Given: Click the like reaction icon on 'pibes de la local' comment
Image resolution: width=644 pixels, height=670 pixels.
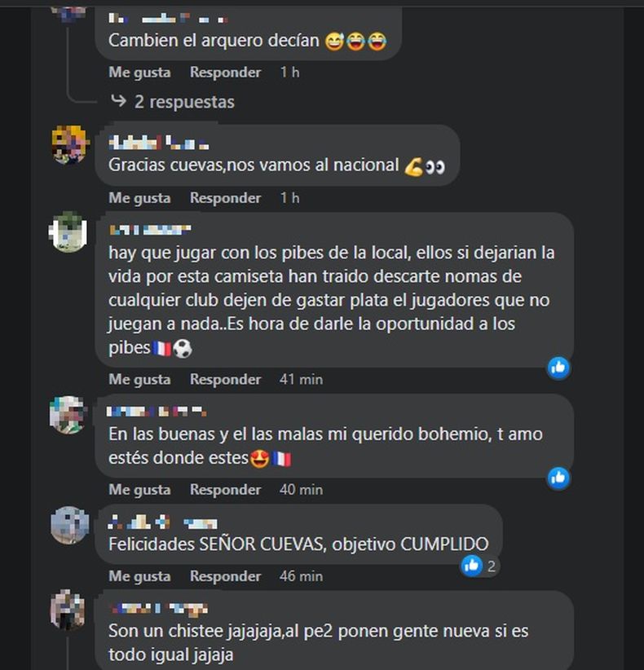Looking at the screenshot, I should [x=558, y=368].
